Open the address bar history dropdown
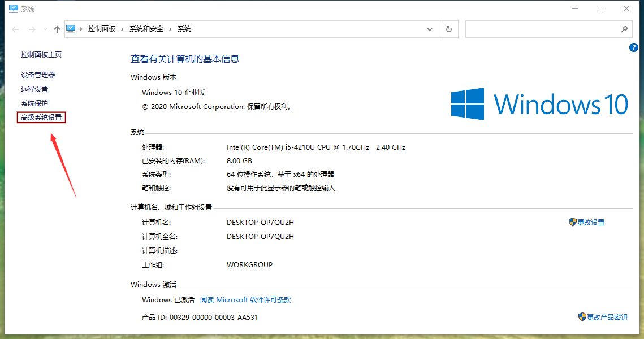The height and width of the screenshot is (339, 644). [430, 29]
